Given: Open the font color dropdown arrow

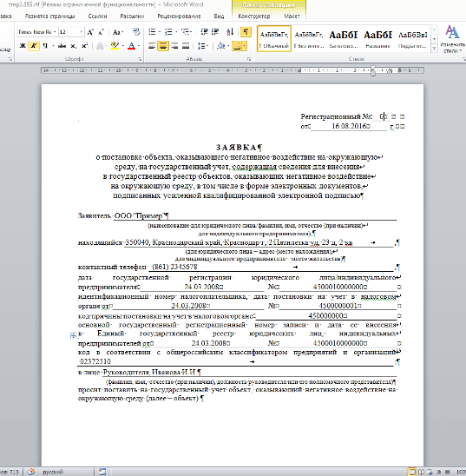Looking at the screenshot, I should pyautogui.click(x=139, y=46).
